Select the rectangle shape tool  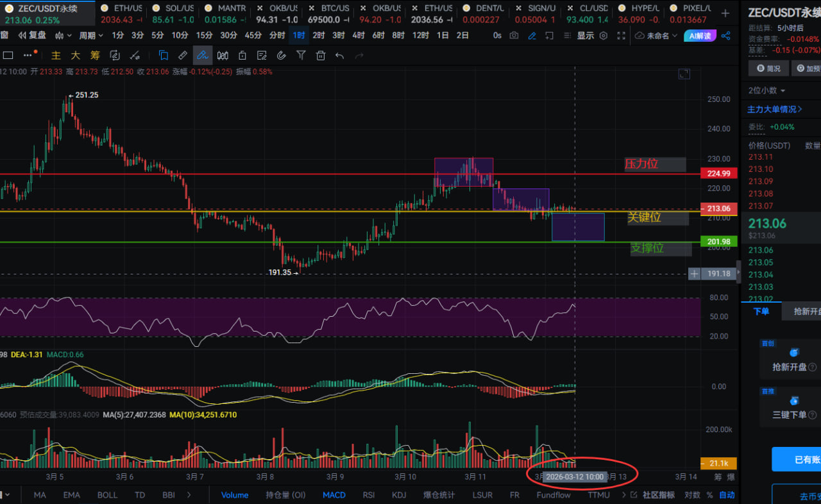point(8,56)
